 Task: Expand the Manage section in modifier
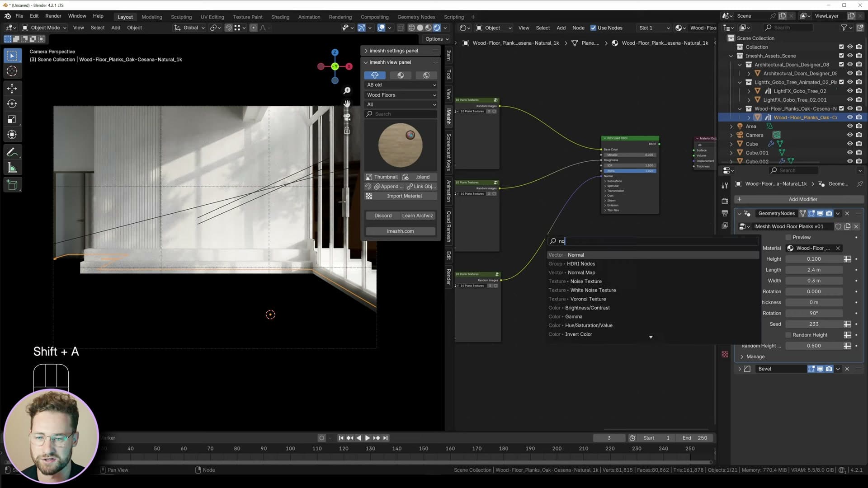[742, 357]
